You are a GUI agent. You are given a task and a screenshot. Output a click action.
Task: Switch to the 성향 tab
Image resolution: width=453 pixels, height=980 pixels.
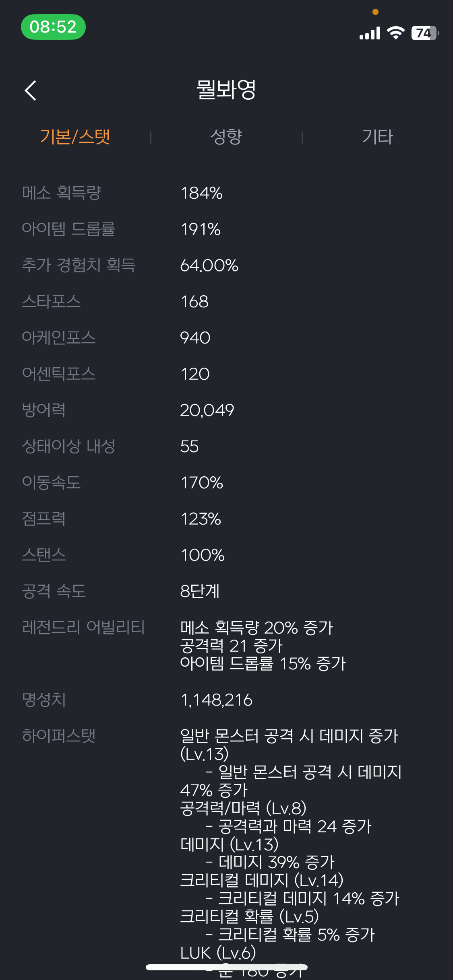[x=226, y=137]
